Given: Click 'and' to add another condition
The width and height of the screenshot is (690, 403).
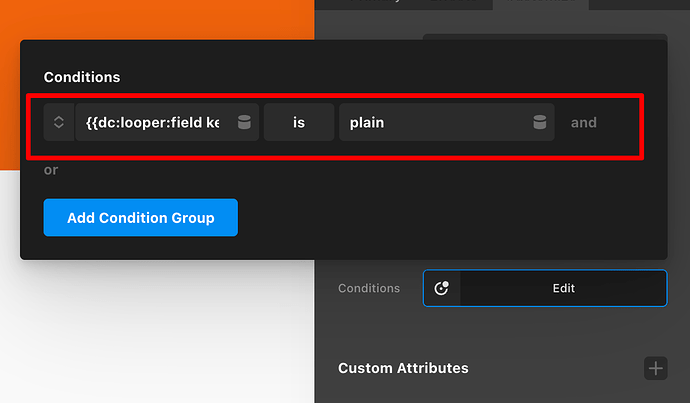Looking at the screenshot, I should pyautogui.click(x=583, y=122).
